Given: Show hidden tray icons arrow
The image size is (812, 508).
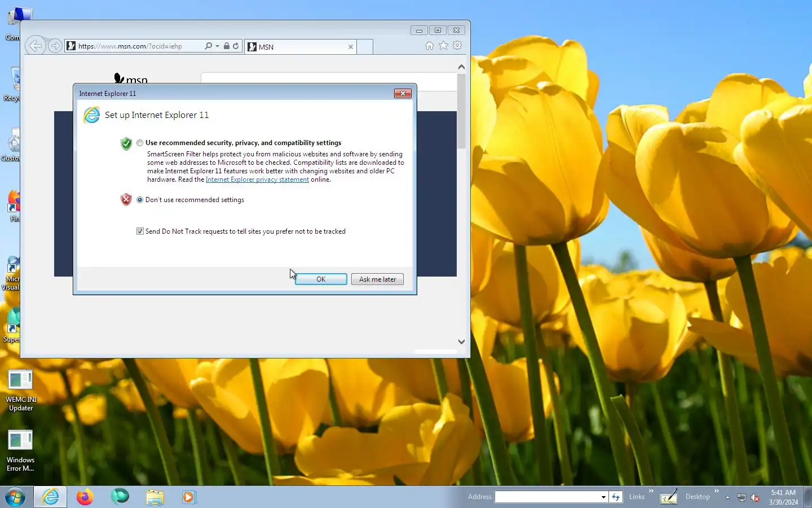Looking at the screenshot, I should (727, 497).
